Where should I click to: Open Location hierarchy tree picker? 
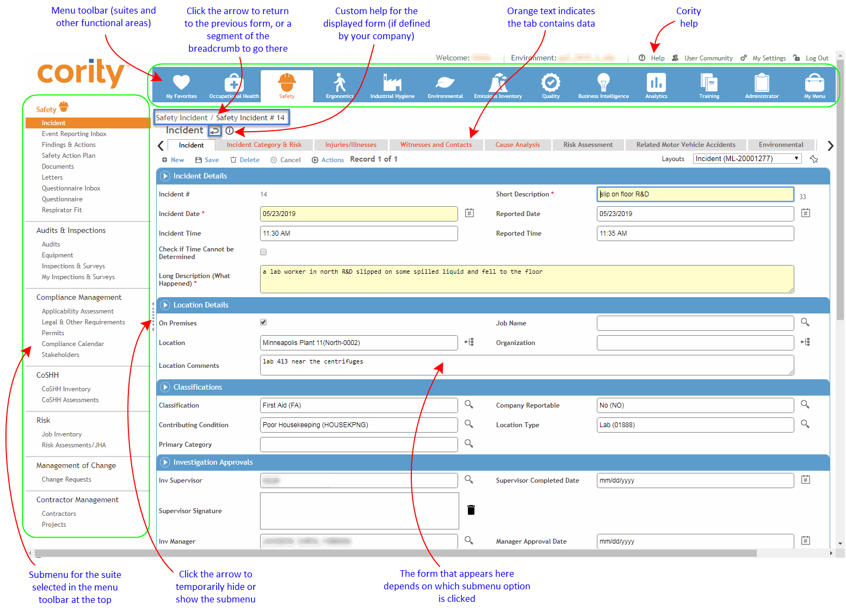469,342
